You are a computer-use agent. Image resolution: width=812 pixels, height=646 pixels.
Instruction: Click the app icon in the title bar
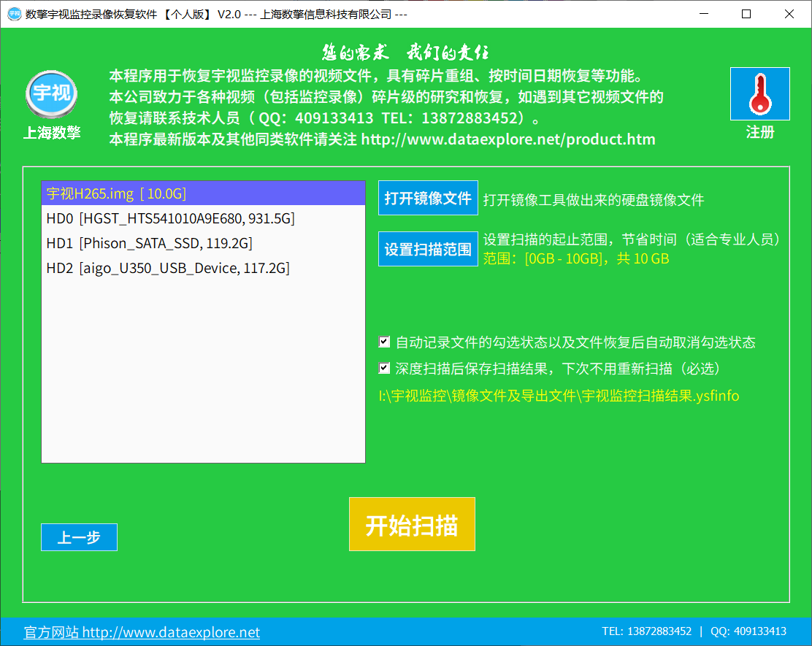click(x=14, y=14)
